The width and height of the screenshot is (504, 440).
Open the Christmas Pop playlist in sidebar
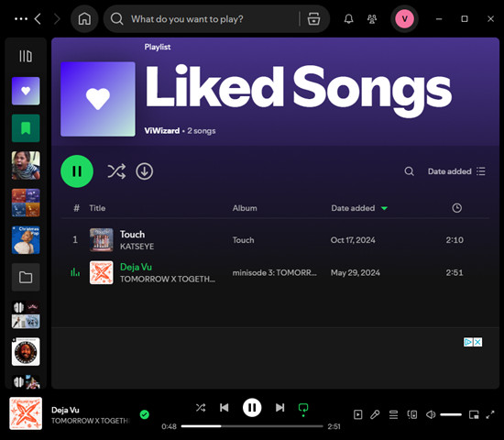point(26,239)
